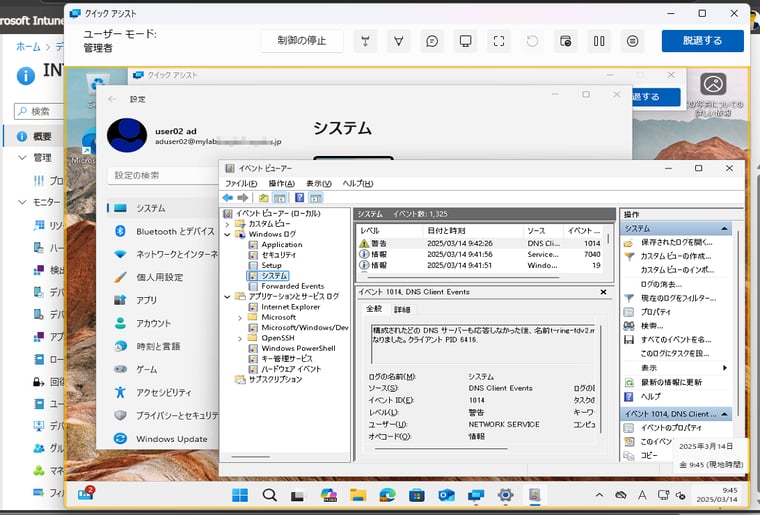The height and width of the screenshot is (515, 760).
Task: Open the details menu icon in Quick Assist
Action: [x=633, y=41]
